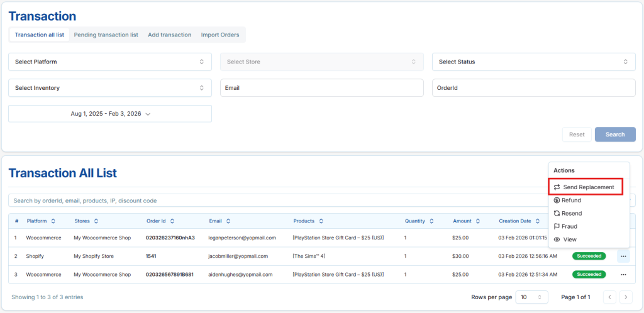
Task: Click the Send Replacement icon in Actions menu
Action: click(557, 187)
